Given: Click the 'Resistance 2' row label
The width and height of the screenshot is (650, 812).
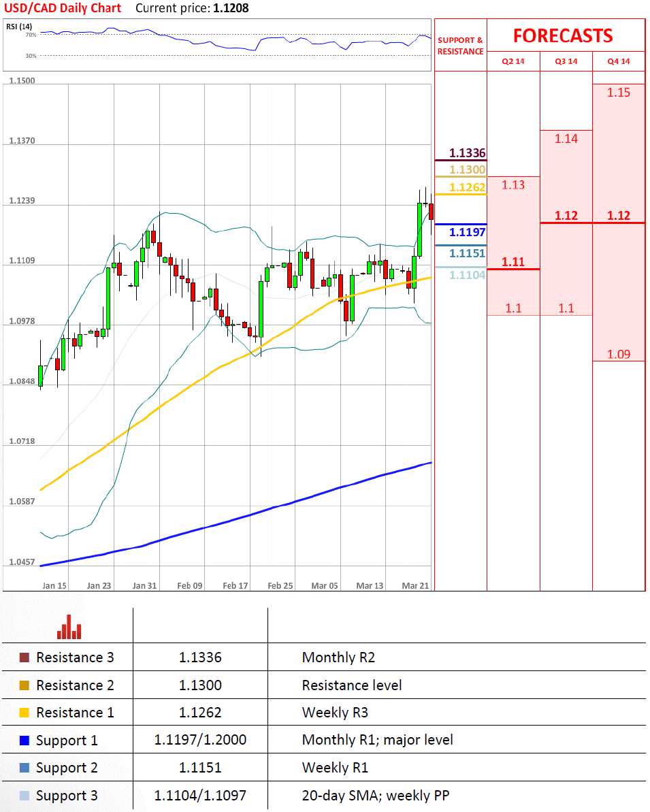Looking at the screenshot, I should tap(75, 685).
